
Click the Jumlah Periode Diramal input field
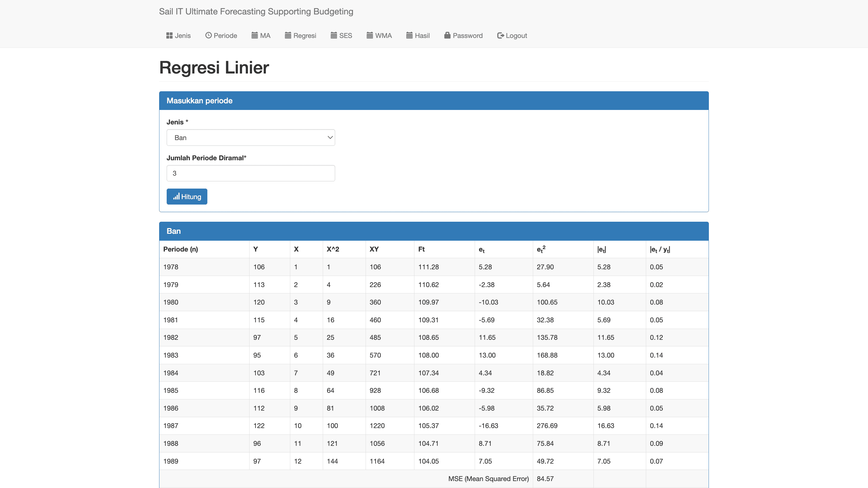[250, 173]
